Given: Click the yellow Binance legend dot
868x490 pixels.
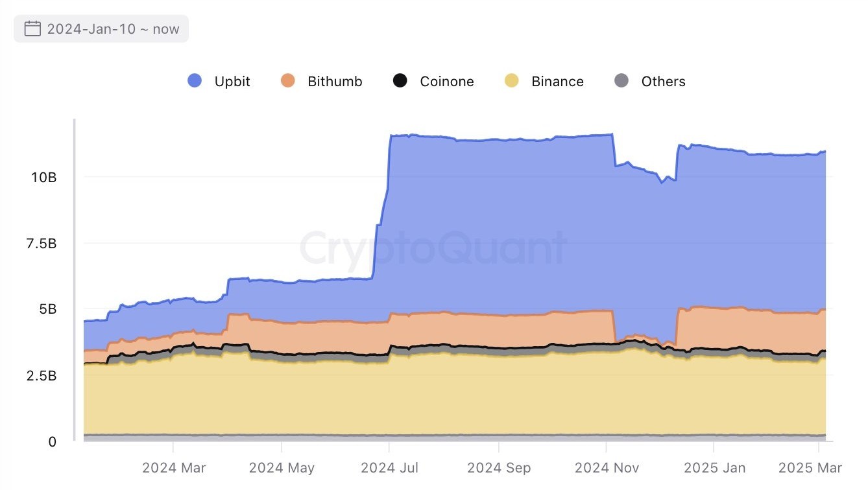Looking at the screenshot, I should coord(512,80).
